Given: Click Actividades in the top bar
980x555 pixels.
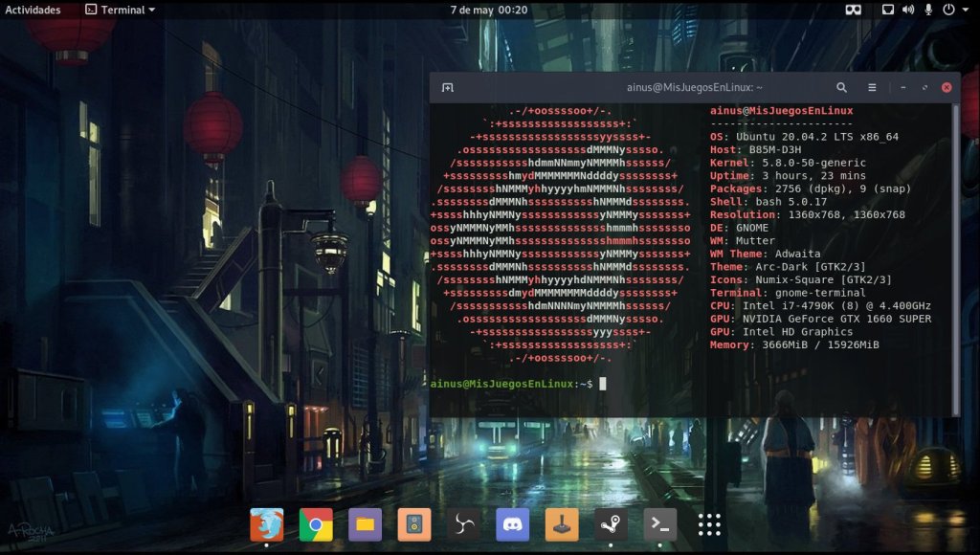Looking at the screenshot, I should tap(33, 10).
